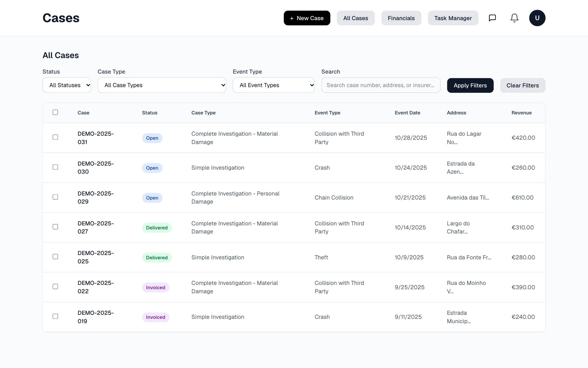This screenshot has width=588, height=368.
Task: Open case DEMO-2025-022
Action: pyautogui.click(x=96, y=287)
